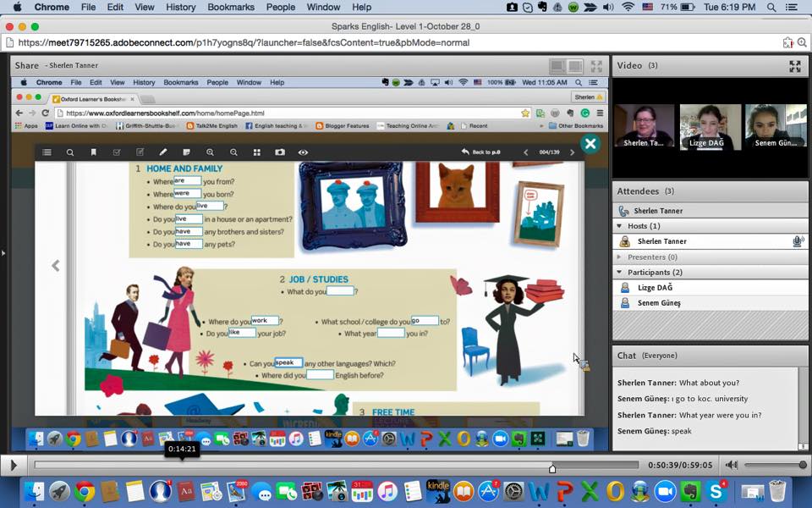This screenshot has height=508, width=812.
Task: Click the recording progress slider handle
Action: pyautogui.click(x=552, y=468)
